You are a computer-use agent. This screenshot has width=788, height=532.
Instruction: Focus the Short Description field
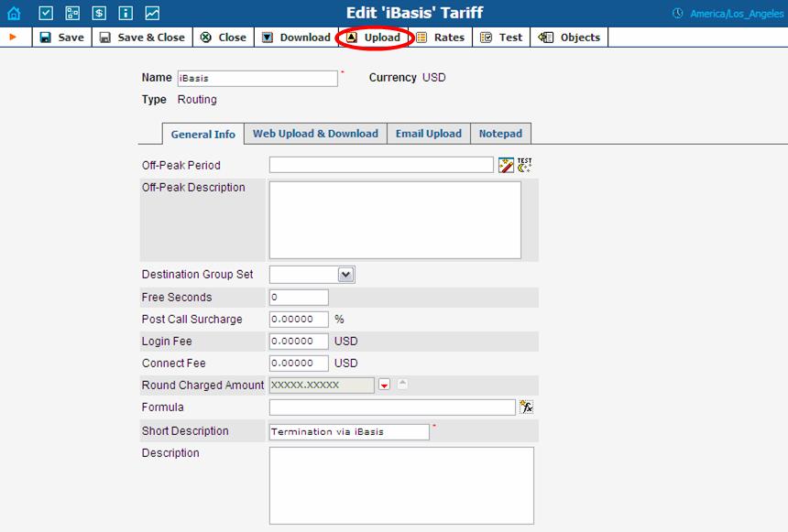tap(349, 432)
